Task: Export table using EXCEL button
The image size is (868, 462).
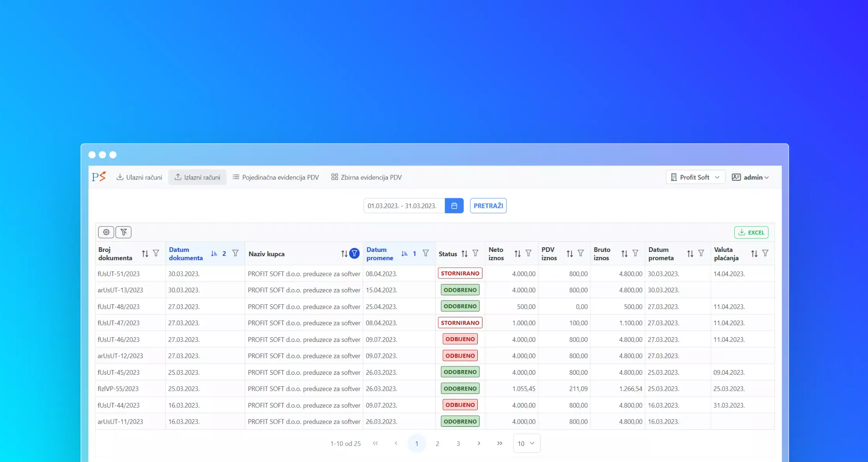Action: [751, 232]
